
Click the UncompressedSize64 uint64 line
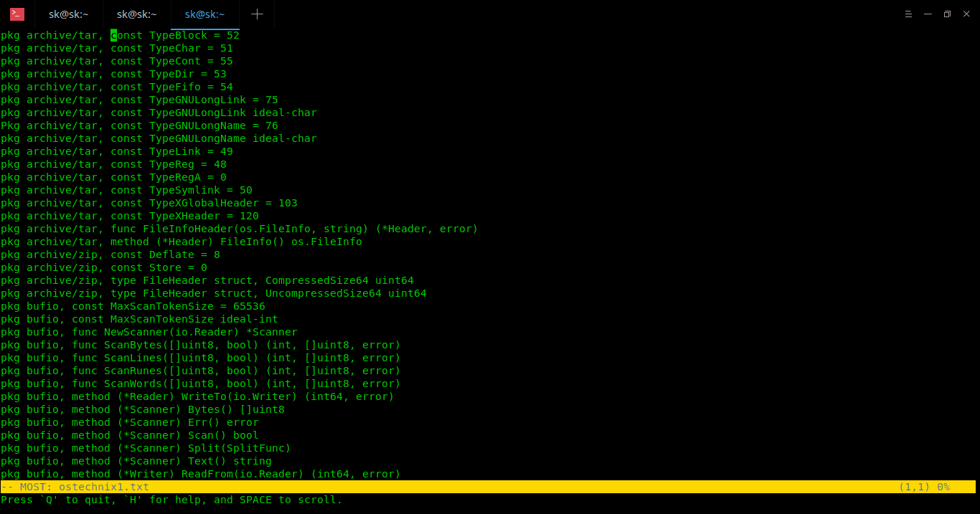point(213,293)
